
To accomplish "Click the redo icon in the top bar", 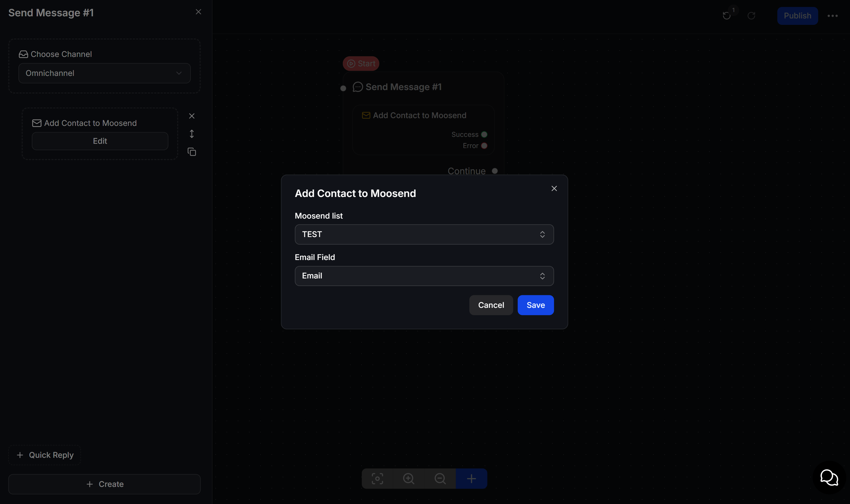I will pyautogui.click(x=751, y=15).
